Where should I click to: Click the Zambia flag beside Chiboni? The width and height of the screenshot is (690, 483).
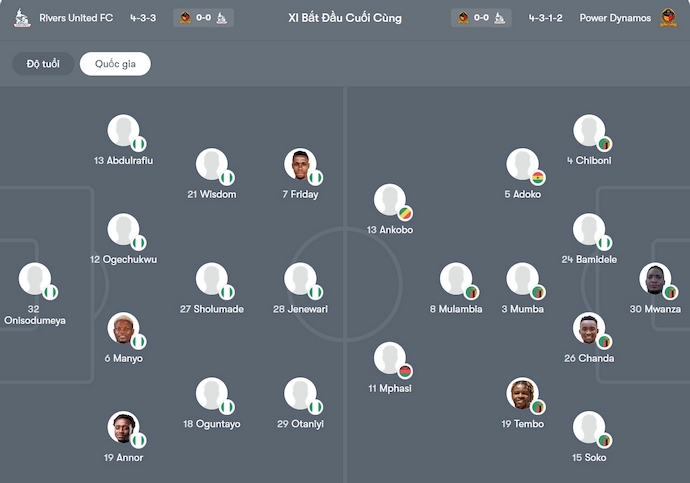pyautogui.click(x=604, y=144)
